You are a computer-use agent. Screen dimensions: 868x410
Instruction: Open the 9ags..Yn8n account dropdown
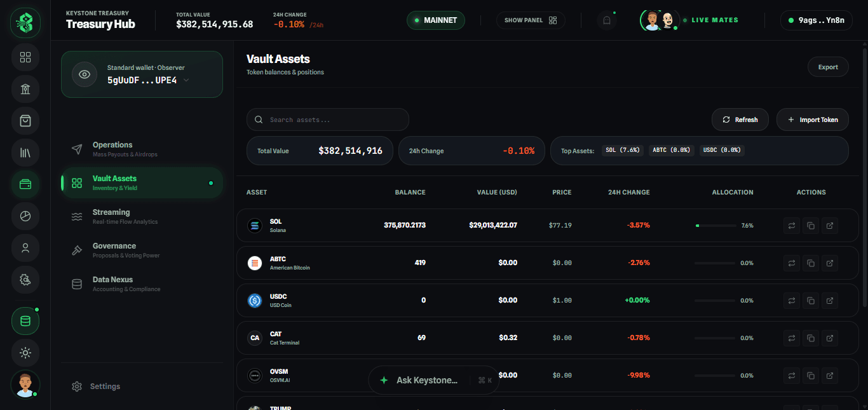(x=816, y=20)
